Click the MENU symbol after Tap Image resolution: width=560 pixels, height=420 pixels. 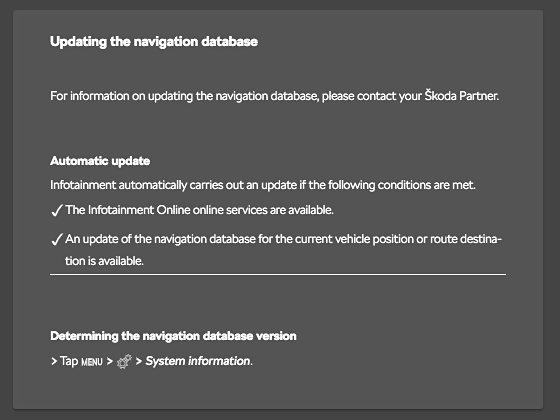pos(92,362)
